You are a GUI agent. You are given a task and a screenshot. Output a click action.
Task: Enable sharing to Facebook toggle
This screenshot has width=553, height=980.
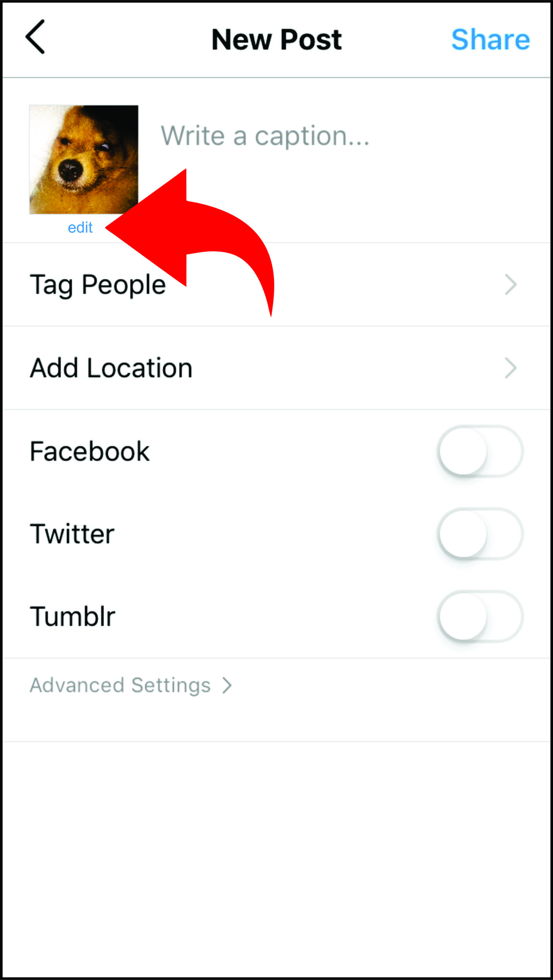click(480, 451)
